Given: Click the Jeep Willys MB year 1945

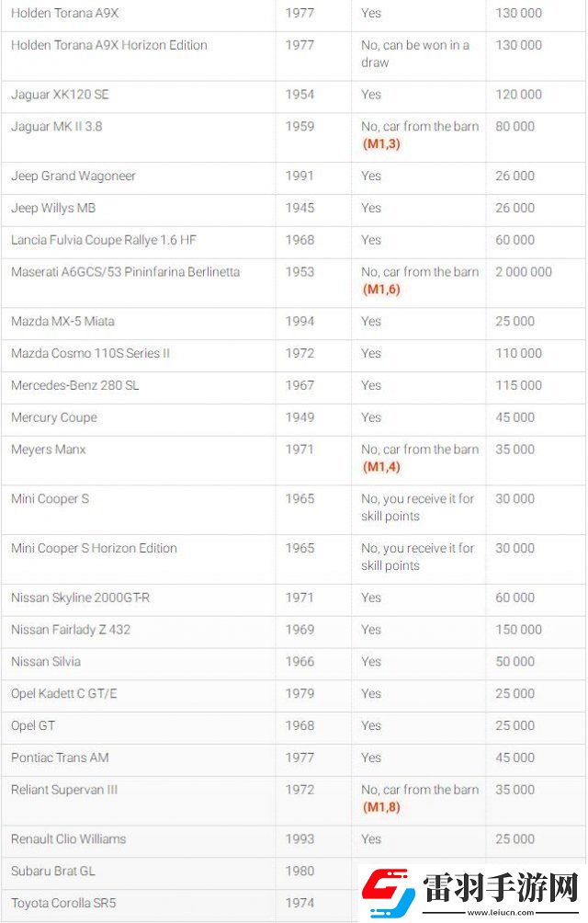Looking at the screenshot, I should 300,209.
